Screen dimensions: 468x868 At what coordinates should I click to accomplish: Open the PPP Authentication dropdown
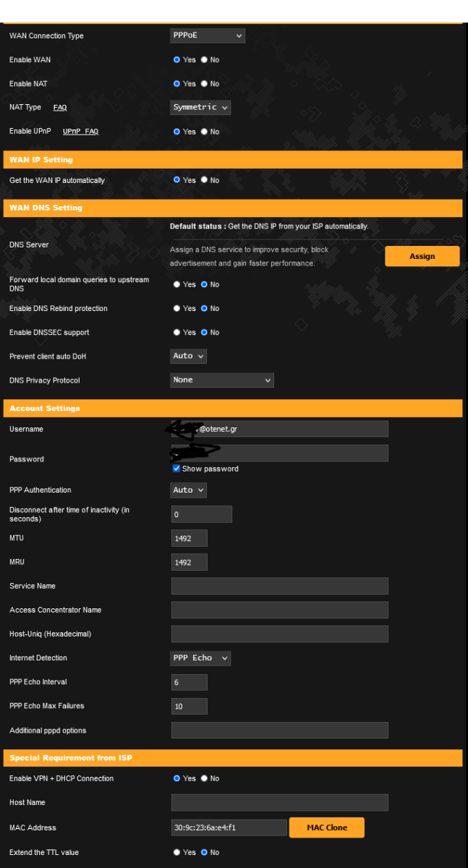[189, 490]
